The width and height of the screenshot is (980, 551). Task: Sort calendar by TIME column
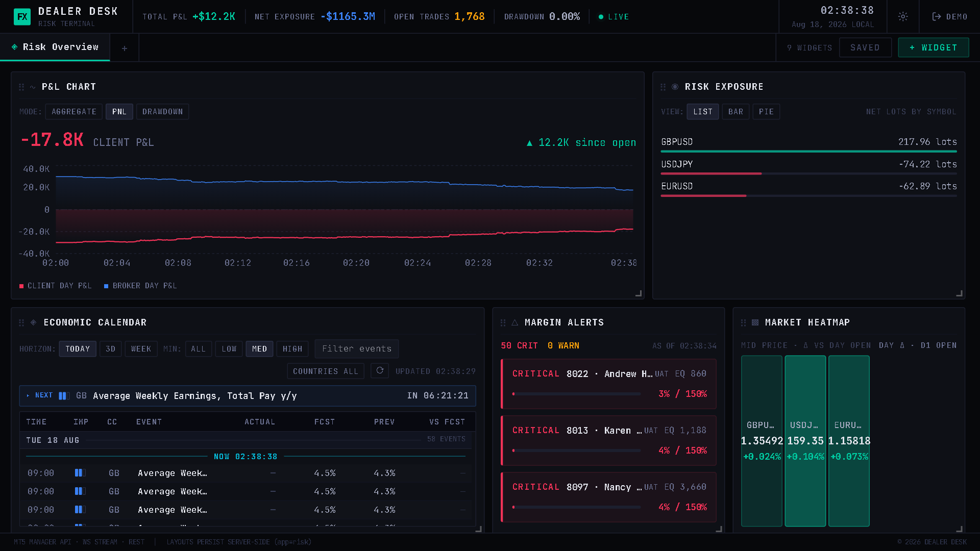click(x=36, y=422)
